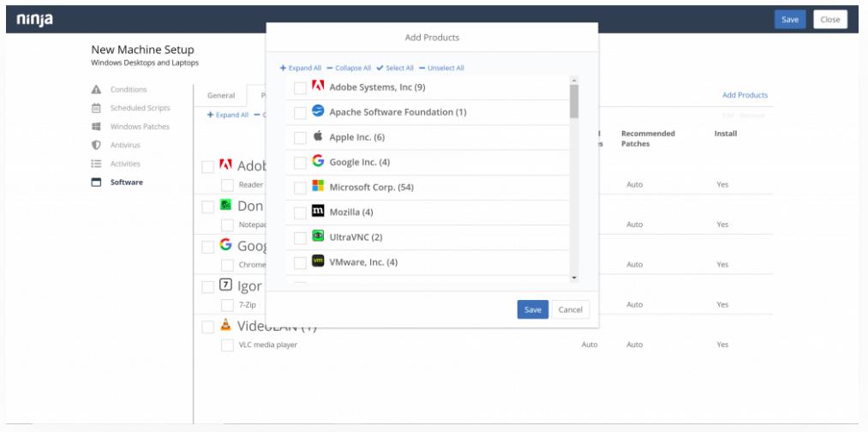Click the Apple Inc. logo icon
868x432 pixels.
(x=318, y=135)
